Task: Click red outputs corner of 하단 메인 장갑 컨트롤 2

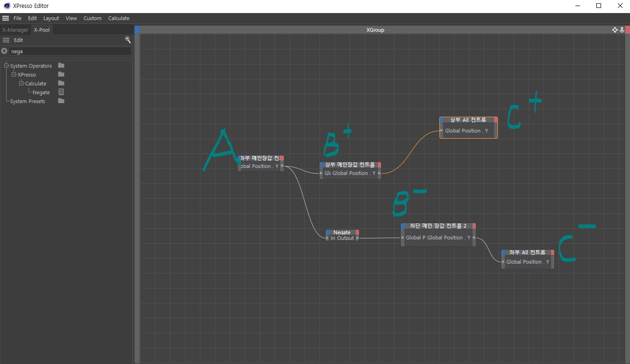Action: click(x=474, y=226)
